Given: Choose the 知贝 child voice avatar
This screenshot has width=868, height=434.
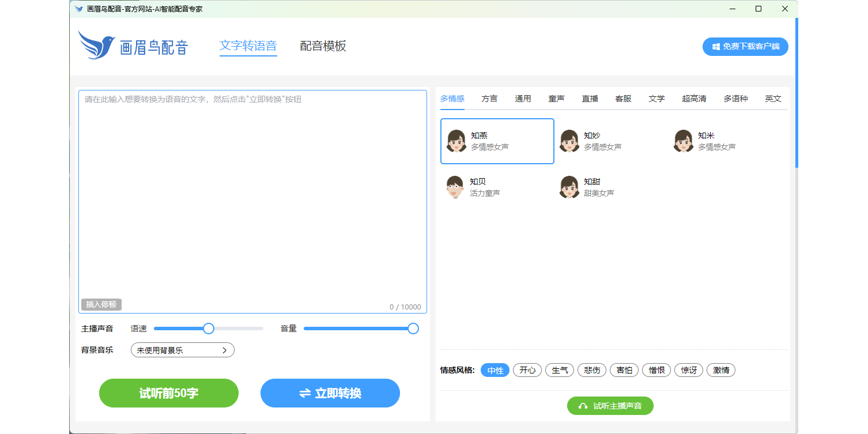Looking at the screenshot, I should (455, 187).
